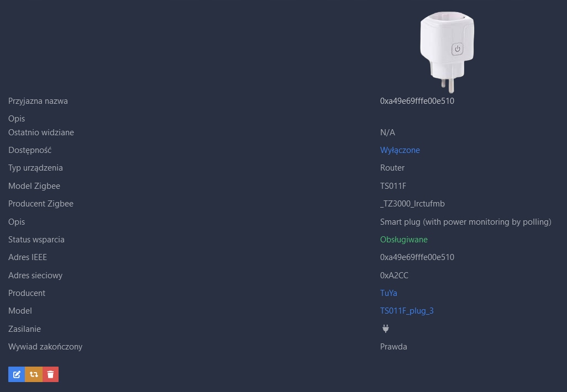
Task: Click the network address 0xA2CC
Action: click(394, 276)
